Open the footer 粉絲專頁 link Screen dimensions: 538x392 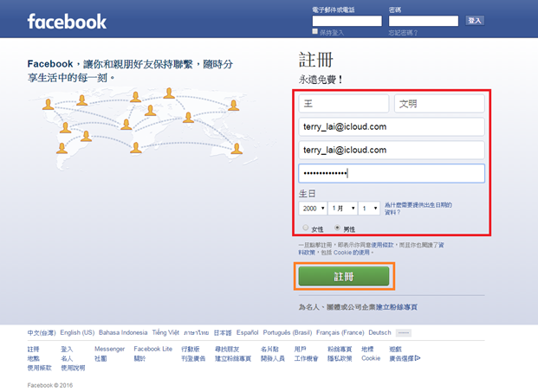pos(340,350)
